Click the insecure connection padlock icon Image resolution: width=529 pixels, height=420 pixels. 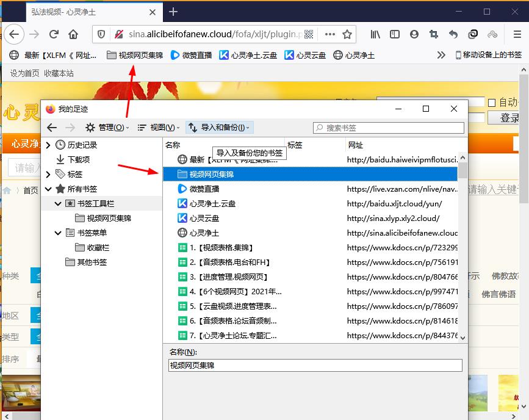pyautogui.click(x=119, y=34)
